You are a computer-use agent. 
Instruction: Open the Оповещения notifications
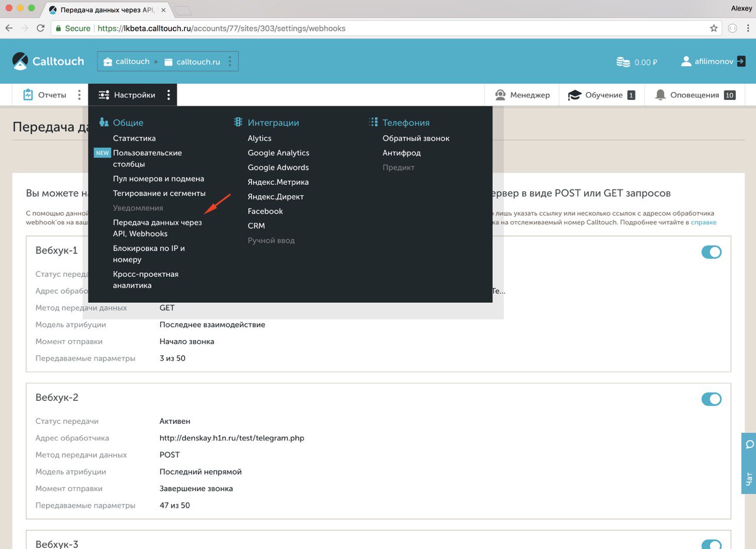click(x=695, y=95)
